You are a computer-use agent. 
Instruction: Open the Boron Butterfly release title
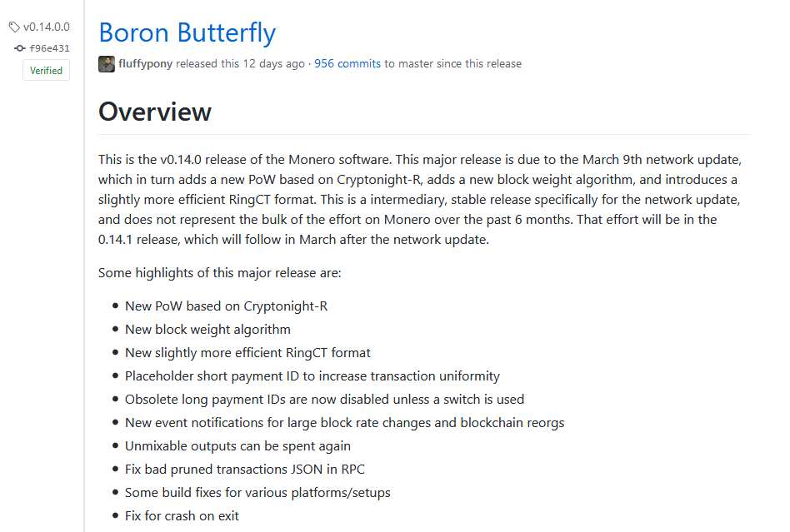click(x=187, y=33)
